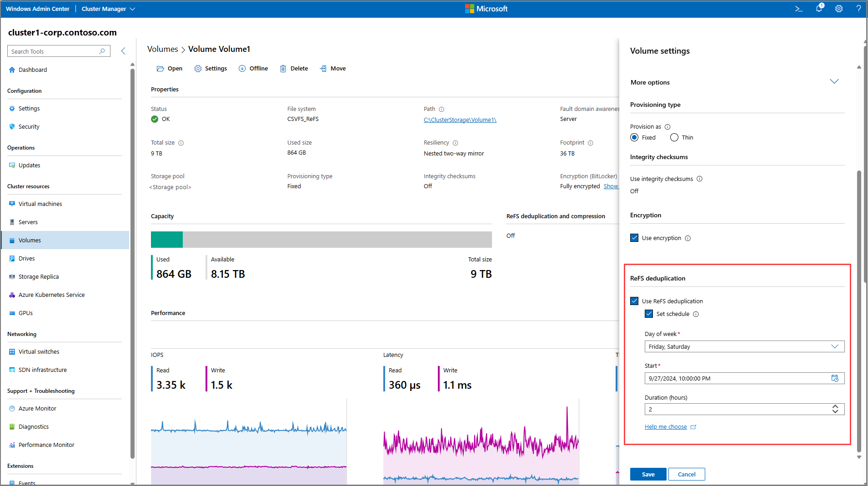Image resolution: width=868 pixels, height=486 pixels.
Task: Click the Move volume toolbar button
Action: tap(333, 69)
